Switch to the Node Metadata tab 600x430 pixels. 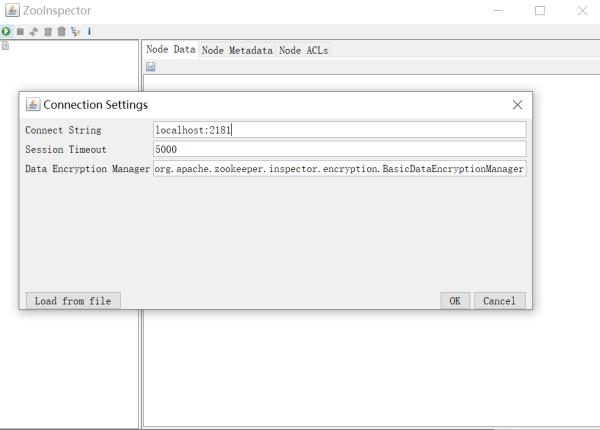(237, 50)
